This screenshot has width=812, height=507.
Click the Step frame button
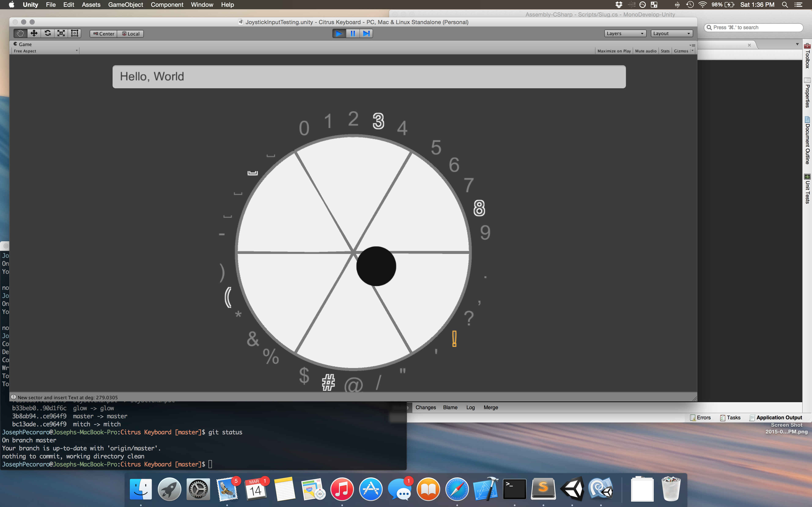point(366,33)
